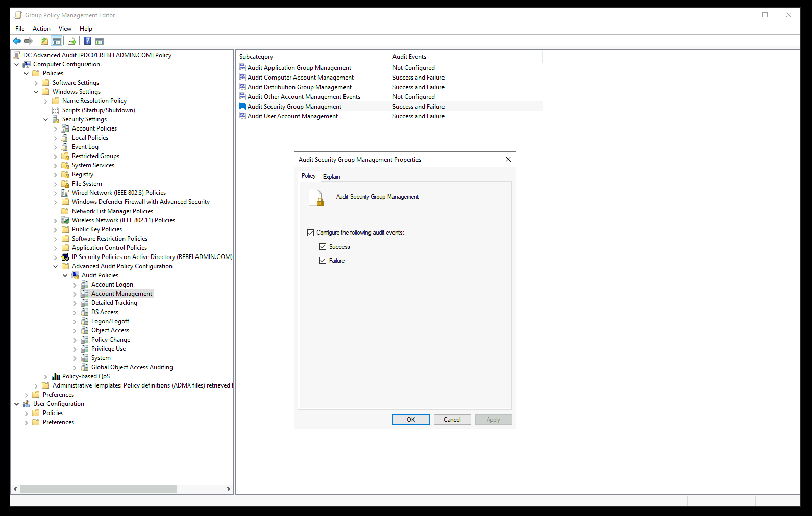Click the Wireless Network Policies node icon
This screenshot has width=812, height=516.
[65, 220]
